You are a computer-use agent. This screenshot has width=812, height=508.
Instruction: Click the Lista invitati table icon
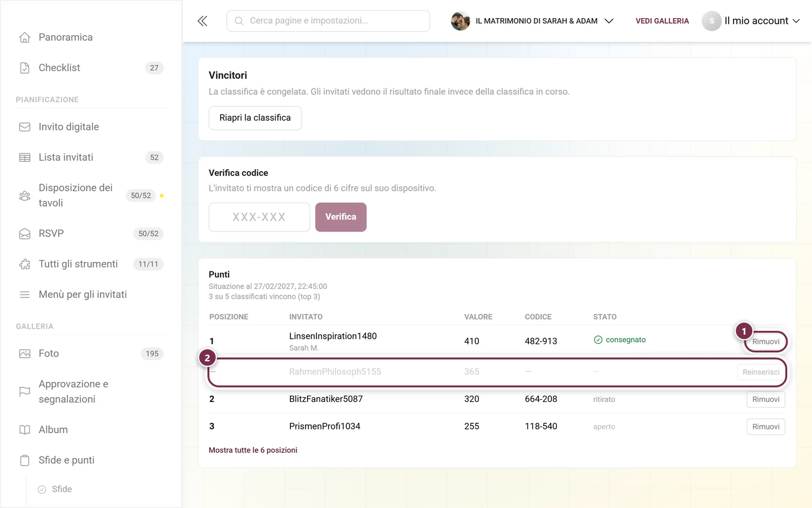point(25,157)
